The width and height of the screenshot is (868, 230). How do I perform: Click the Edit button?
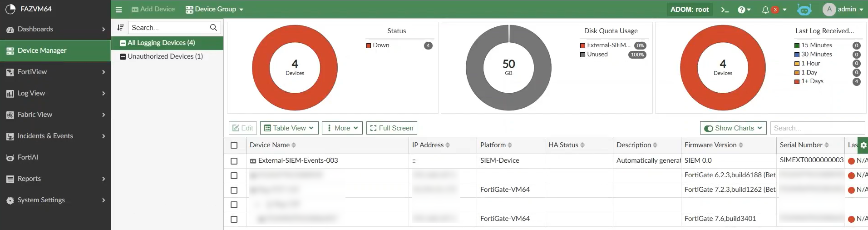pos(243,128)
